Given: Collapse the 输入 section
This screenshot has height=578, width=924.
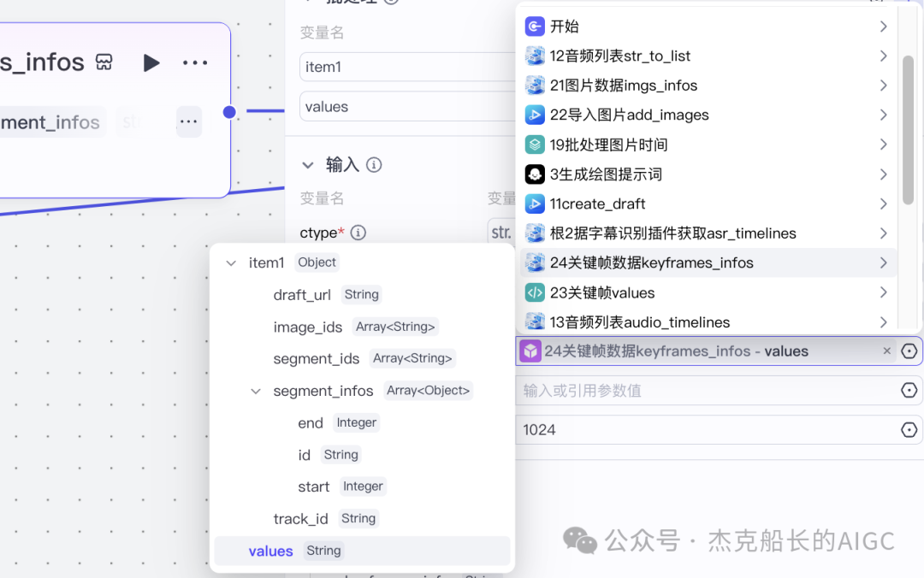Looking at the screenshot, I should pos(308,166).
